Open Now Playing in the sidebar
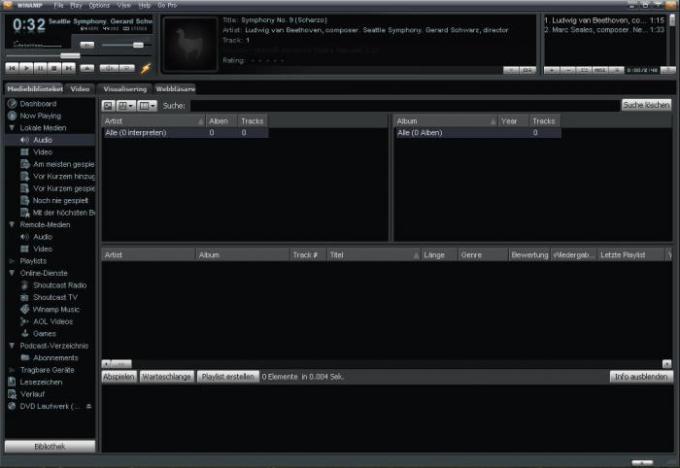 40,116
